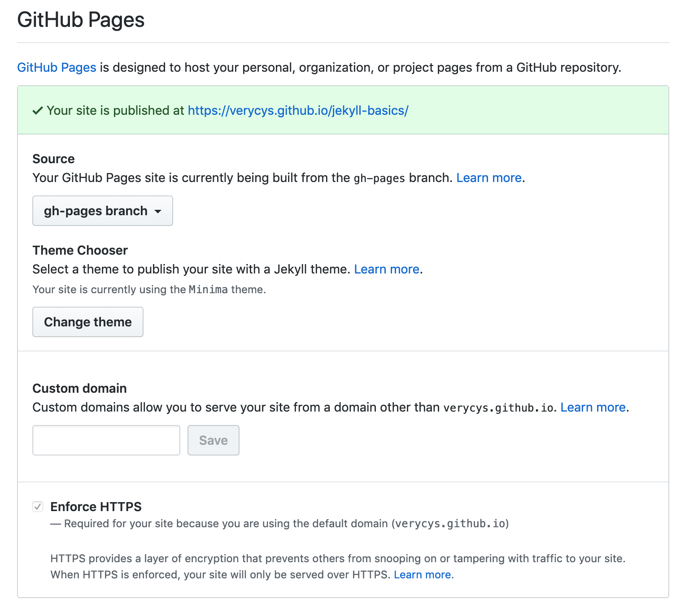Click verycys.github.io in the HTTPS requirement note
This screenshot has width=680, height=616.
(x=450, y=524)
